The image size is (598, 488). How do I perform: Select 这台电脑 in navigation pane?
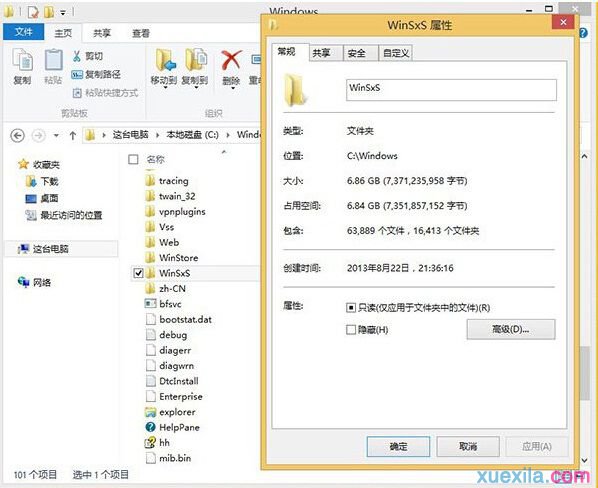point(61,249)
